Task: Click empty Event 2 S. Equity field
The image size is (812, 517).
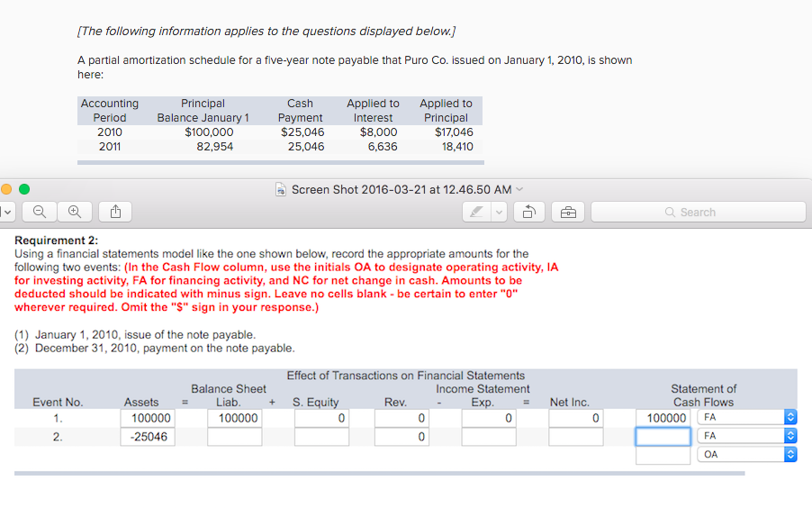Action: (321, 437)
